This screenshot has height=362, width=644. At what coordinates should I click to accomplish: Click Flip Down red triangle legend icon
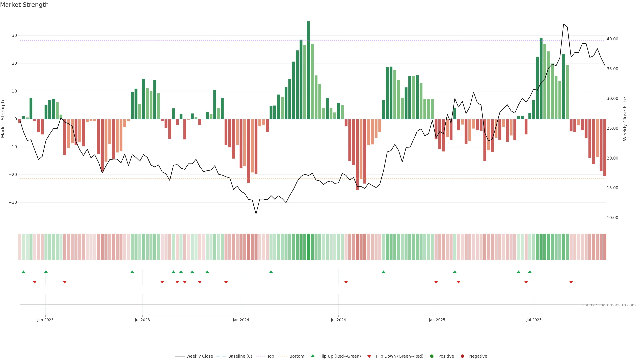click(x=369, y=356)
